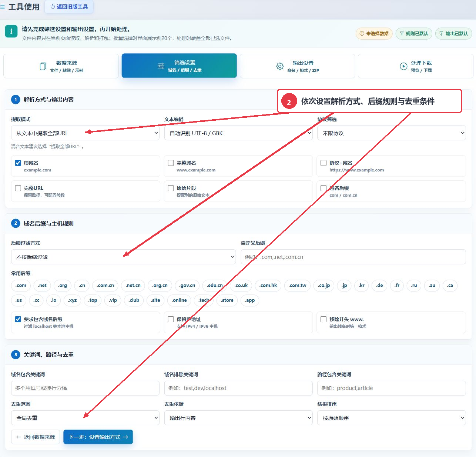Select the .co.uk suffix chip
The image size is (476, 457).
[x=241, y=286]
